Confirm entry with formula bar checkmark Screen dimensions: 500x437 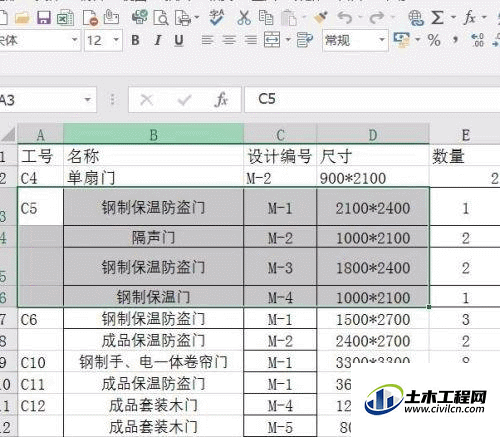184,100
